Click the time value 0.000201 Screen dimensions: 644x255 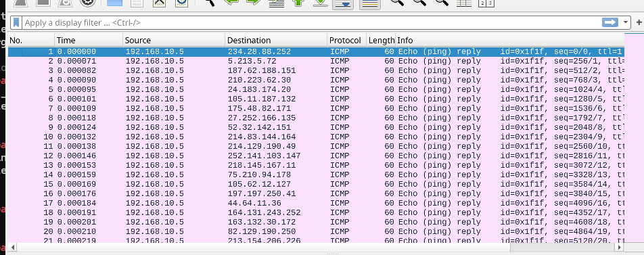coord(76,222)
